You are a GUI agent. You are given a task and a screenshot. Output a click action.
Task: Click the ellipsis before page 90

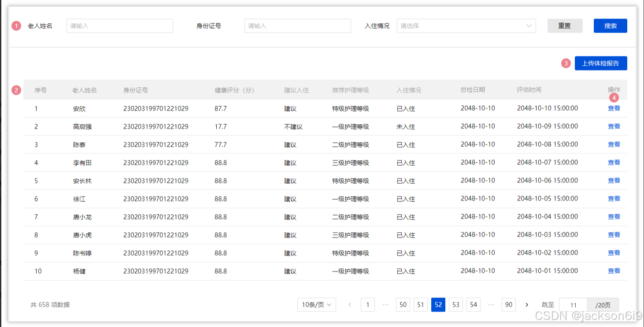[491, 305]
